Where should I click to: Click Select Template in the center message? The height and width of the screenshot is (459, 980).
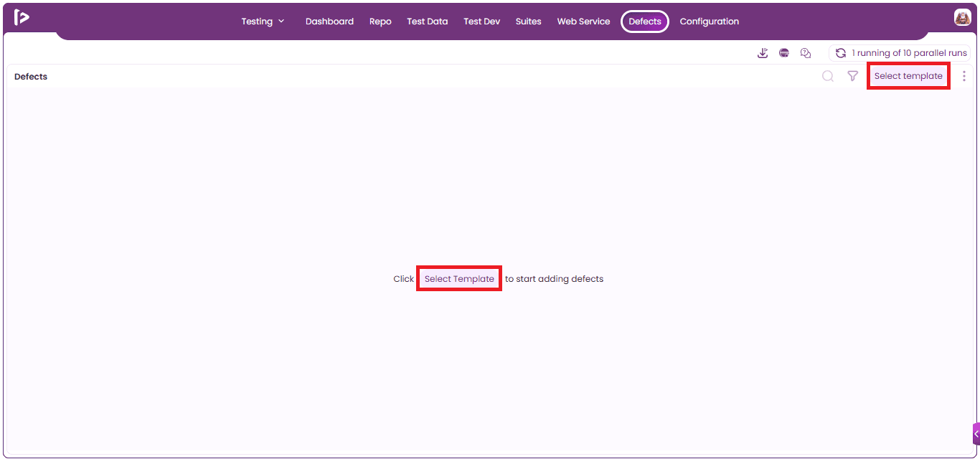click(x=459, y=279)
